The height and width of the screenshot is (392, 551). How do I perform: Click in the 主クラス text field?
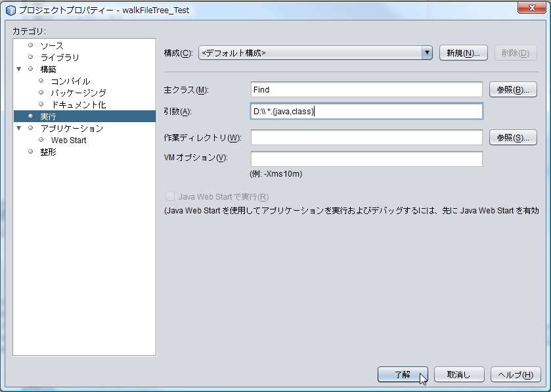[366, 90]
